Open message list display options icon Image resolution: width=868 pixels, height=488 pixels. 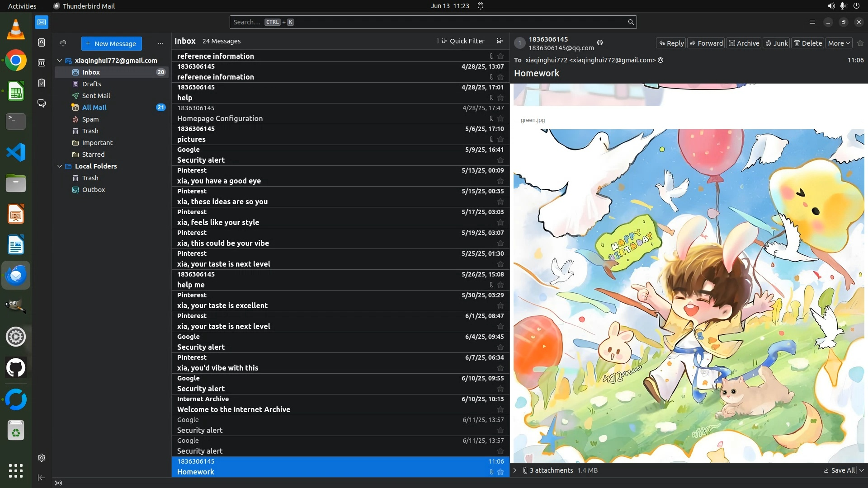point(500,41)
